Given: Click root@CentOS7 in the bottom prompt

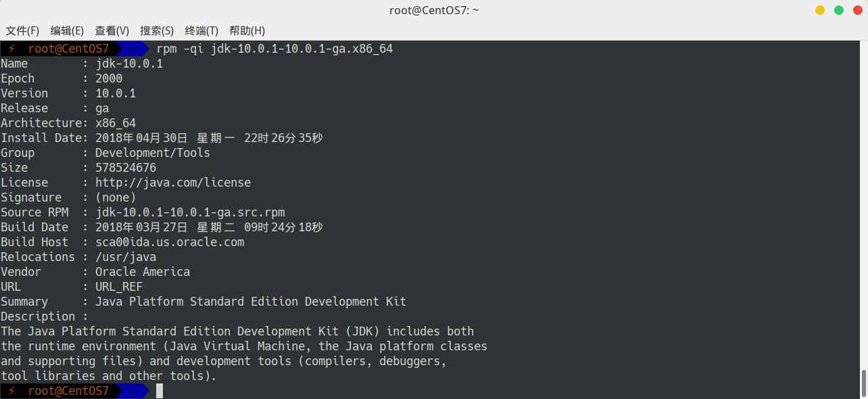Looking at the screenshot, I should (68, 391).
